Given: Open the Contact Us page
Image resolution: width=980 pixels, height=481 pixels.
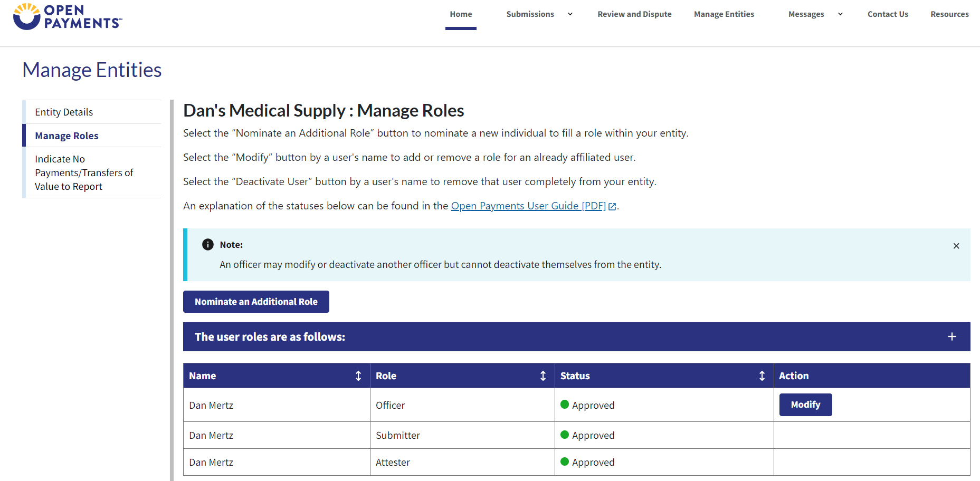Looking at the screenshot, I should point(888,14).
